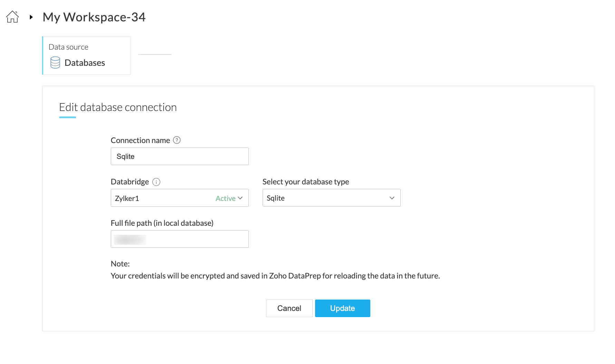Image resolution: width=615 pixels, height=364 pixels.
Task: Select the Data source Databases card
Action: click(86, 55)
